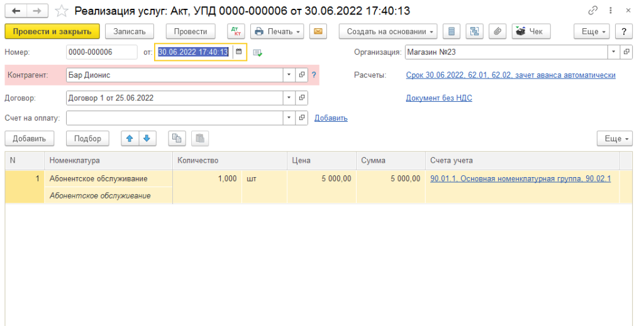
Task: Go forward with the right arrow
Action: click(x=37, y=11)
